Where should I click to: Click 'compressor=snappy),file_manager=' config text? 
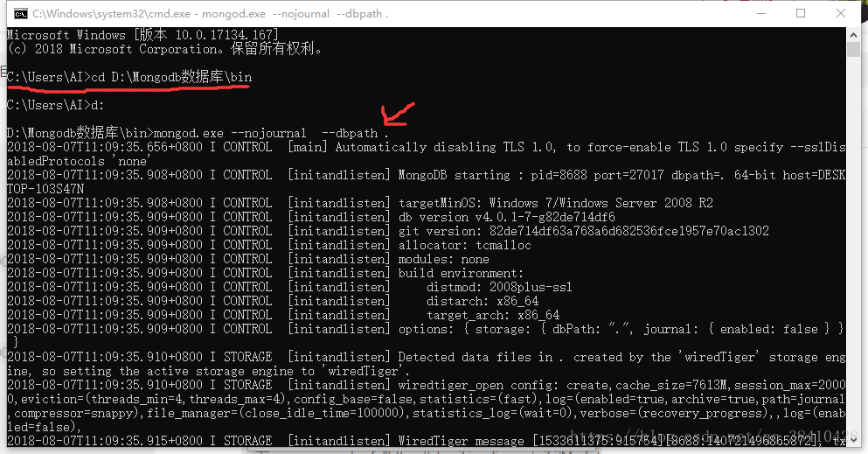point(129,413)
